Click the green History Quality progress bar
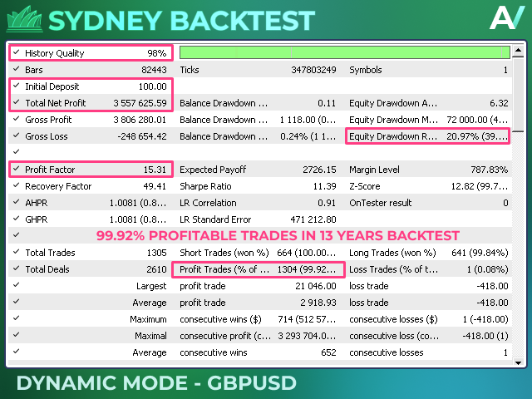The width and height of the screenshot is (532, 399). (x=345, y=52)
